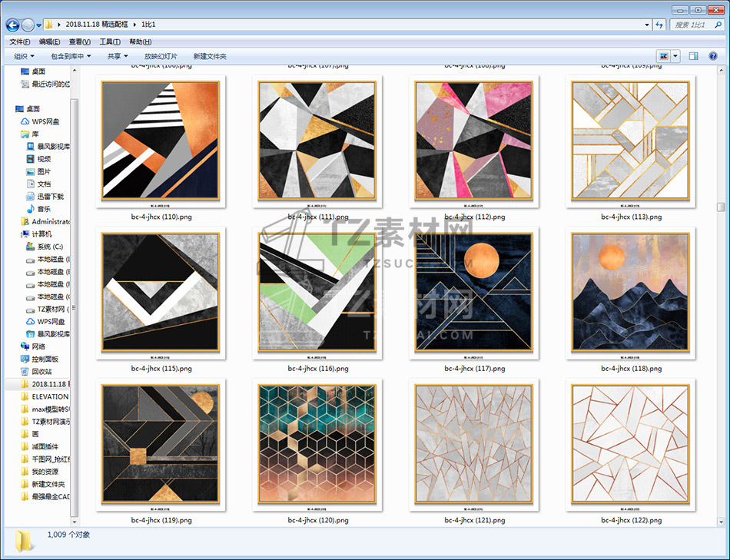
Task: Click the 放映幻灯片 button
Action: pyautogui.click(x=161, y=56)
